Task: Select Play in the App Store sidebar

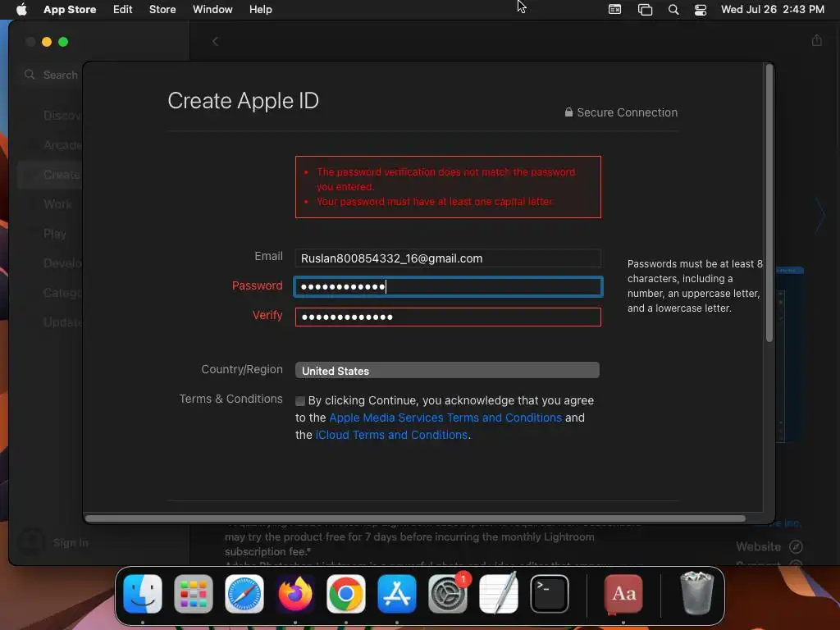Action: [55, 234]
